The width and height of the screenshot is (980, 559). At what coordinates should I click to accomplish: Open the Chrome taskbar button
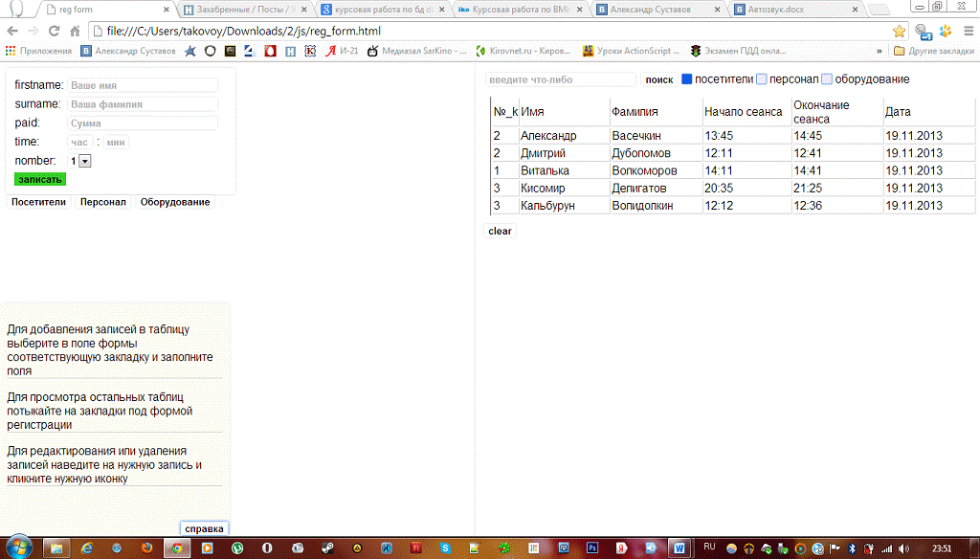177,548
